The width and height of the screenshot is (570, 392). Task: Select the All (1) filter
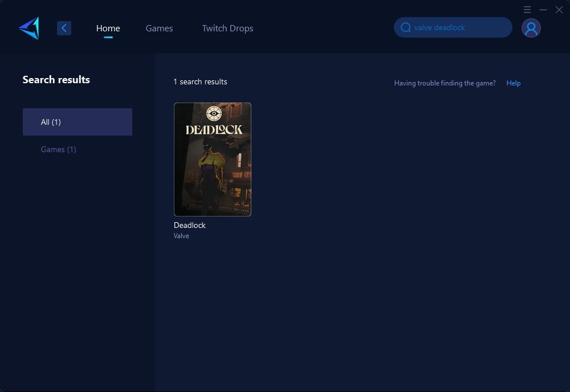pyautogui.click(x=78, y=122)
